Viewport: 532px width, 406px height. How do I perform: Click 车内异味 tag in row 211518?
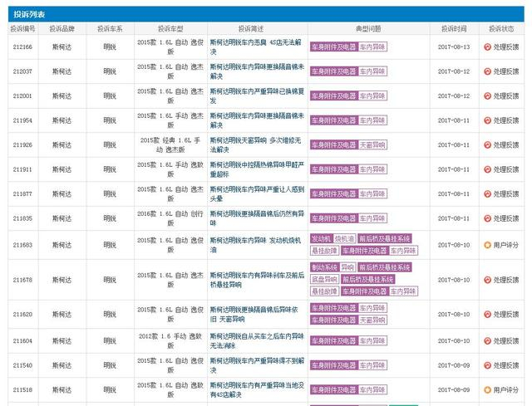[x=372, y=389]
